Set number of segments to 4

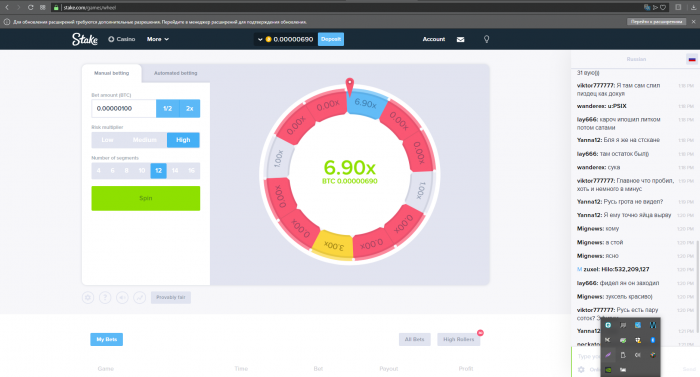[x=99, y=171]
